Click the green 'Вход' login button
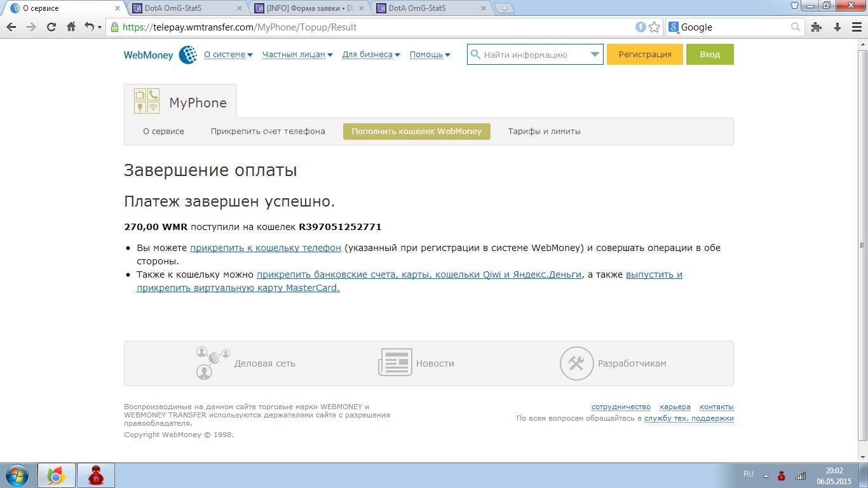Screen dimensions: 868x488 tap(710, 55)
